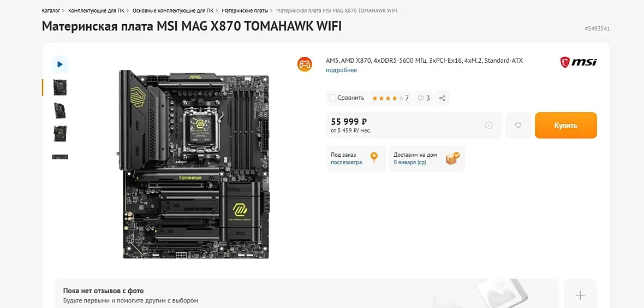Open the MSI brand logo
Image resolution: width=644 pixels, height=308 pixels.
(x=579, y=62)
